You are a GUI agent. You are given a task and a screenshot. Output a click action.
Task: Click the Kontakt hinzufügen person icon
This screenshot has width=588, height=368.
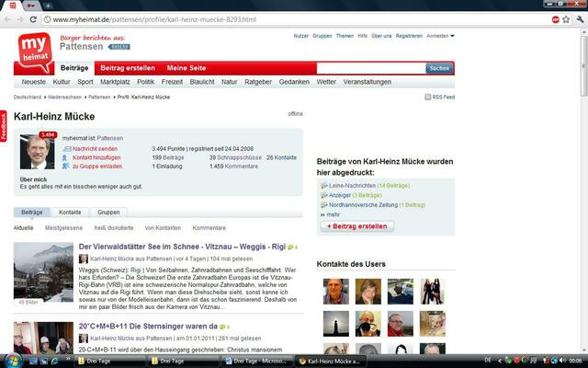[64, 157]
